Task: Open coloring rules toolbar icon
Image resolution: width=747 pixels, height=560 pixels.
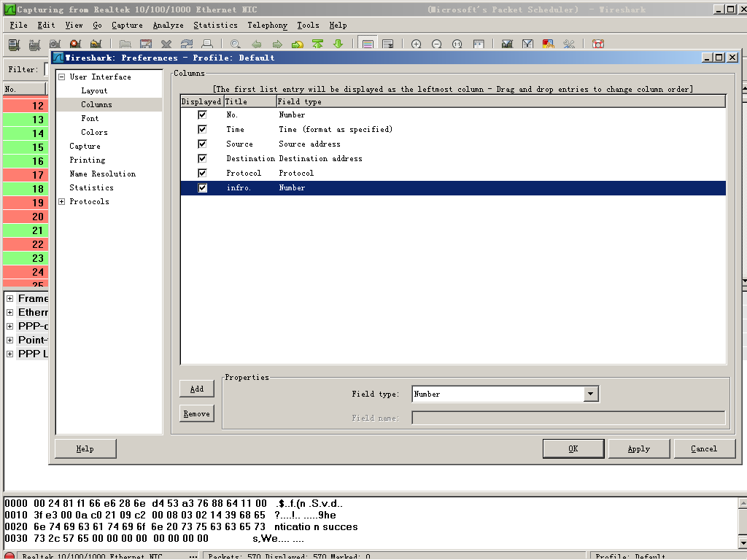Action: pos(549,44)
